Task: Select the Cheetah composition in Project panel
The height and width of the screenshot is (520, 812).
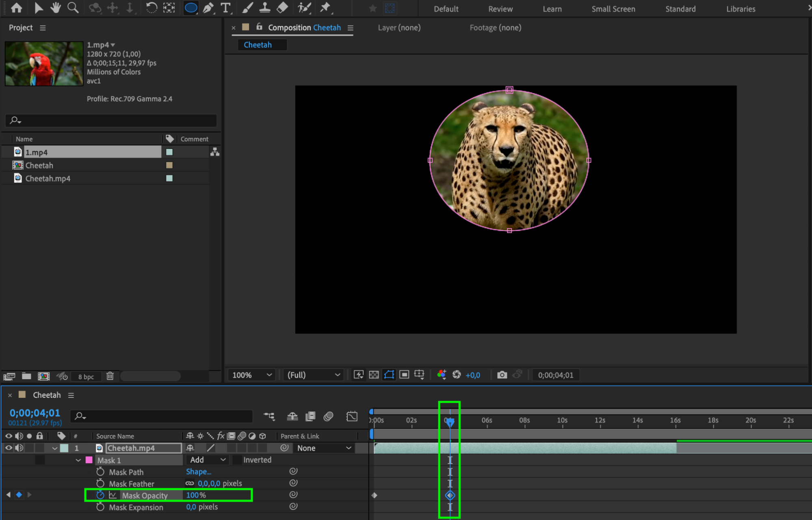Action: (x=39, y=165)
